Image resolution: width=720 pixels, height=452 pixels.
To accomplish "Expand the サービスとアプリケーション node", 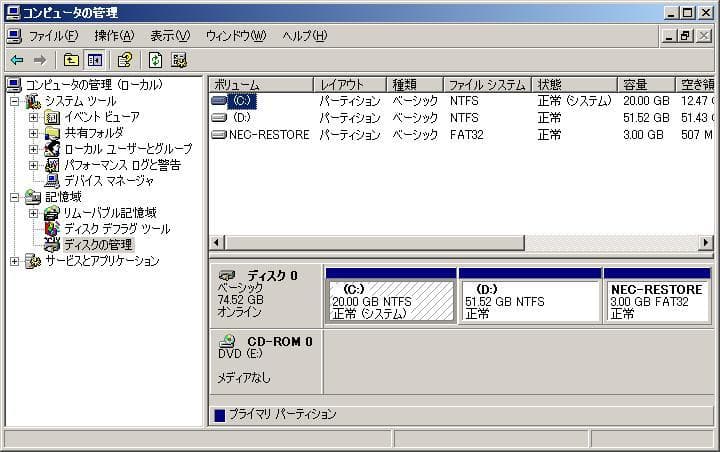I will [15, 261].
